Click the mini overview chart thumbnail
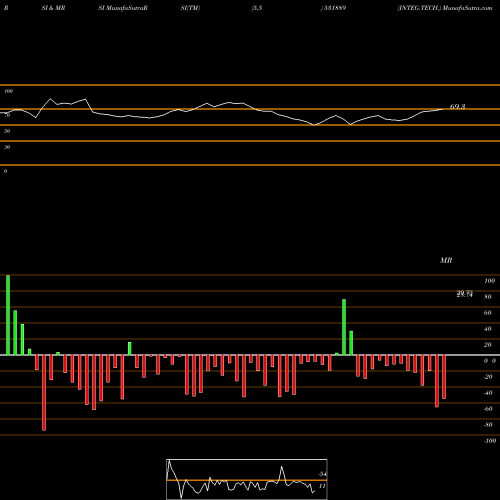The width and height of the screenshot is (500, 500). tap(247, 479)
